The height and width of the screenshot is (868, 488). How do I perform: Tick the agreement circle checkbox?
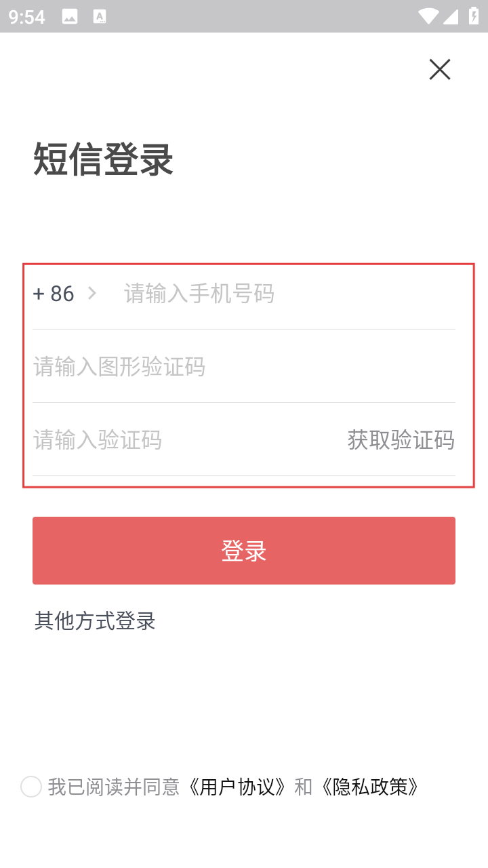click(x=31, y=787)
